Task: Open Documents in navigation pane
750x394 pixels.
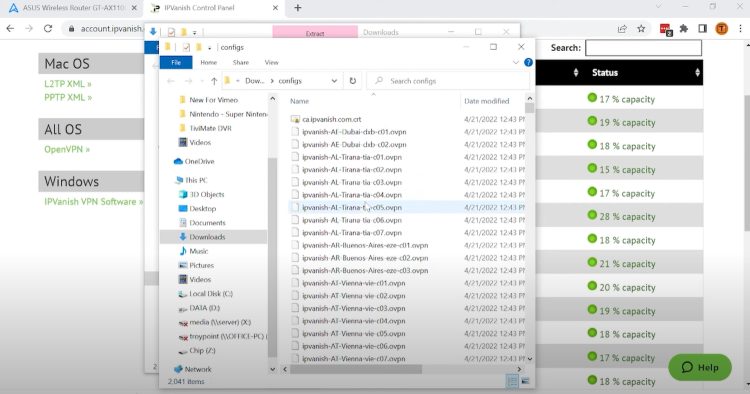Action: pyautogui.click(x=207, y=223)
